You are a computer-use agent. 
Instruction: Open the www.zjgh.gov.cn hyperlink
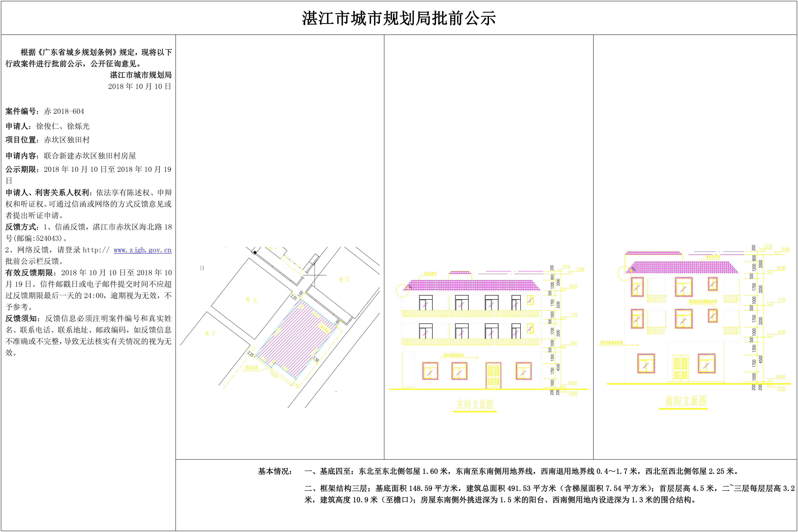(x=142, y=250)
